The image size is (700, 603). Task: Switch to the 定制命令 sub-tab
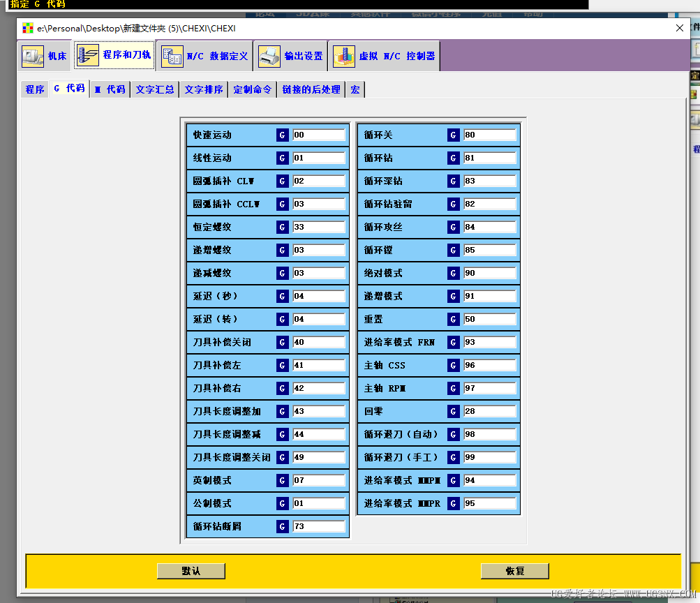coord(252,89)
